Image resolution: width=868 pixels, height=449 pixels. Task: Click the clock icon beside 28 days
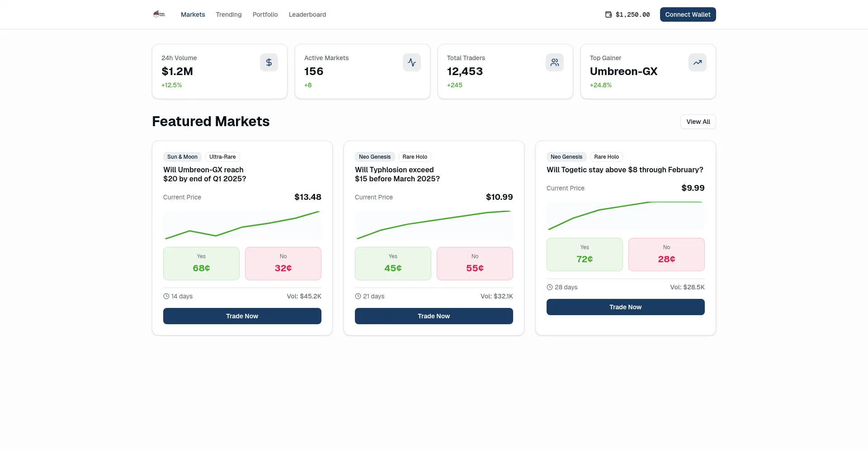click(550, 287)
